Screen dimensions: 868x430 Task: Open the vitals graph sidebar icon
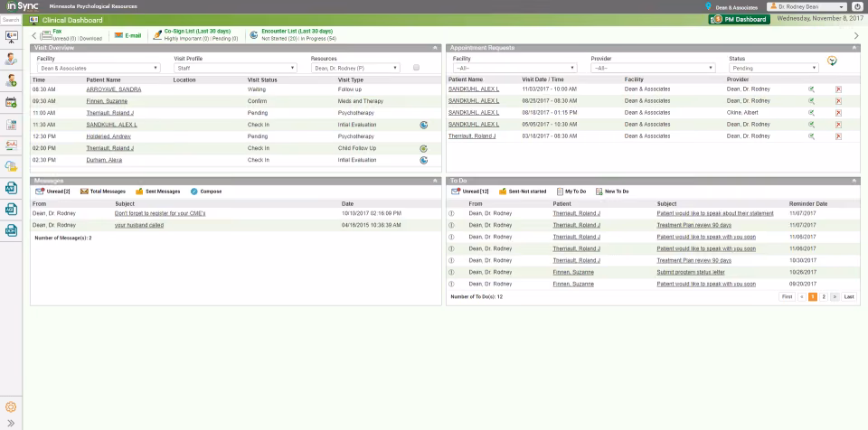click(x=11, y=145)
